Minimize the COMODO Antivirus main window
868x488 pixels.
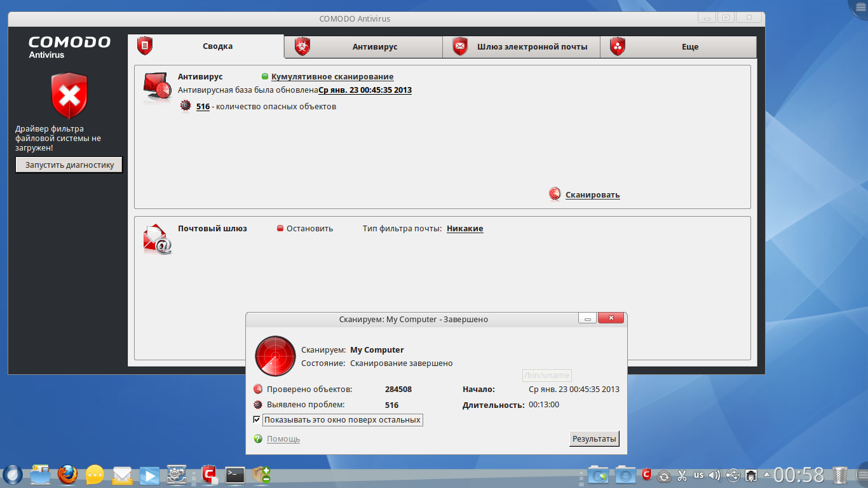click(x=707, y=18)
